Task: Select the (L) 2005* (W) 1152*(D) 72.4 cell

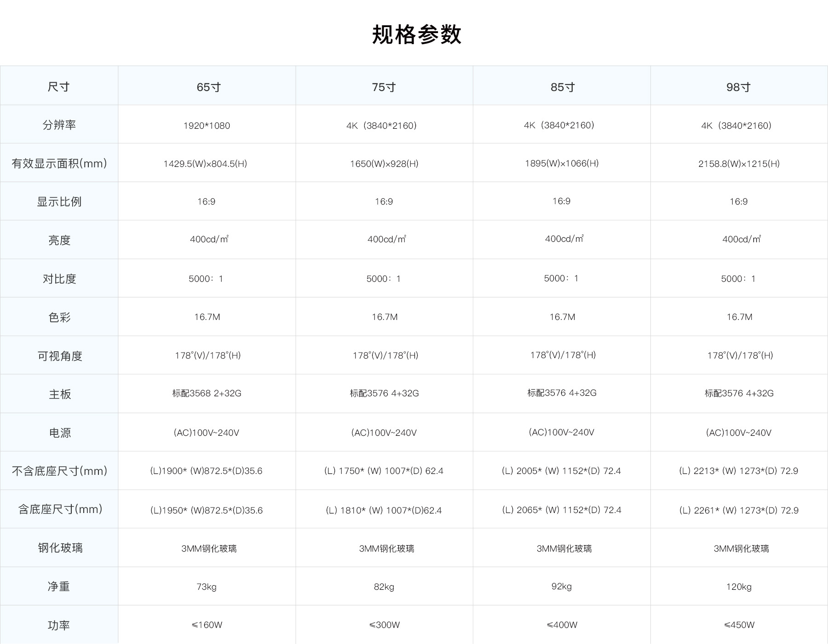Action: (x=561, y=471)
